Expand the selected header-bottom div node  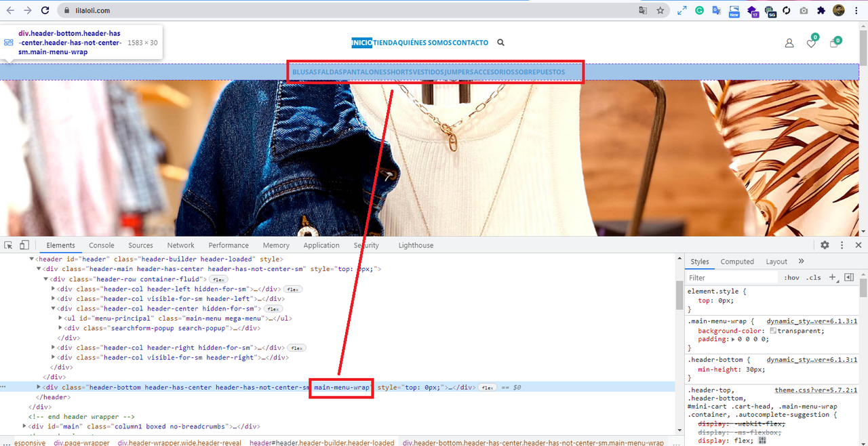[39, 387]
